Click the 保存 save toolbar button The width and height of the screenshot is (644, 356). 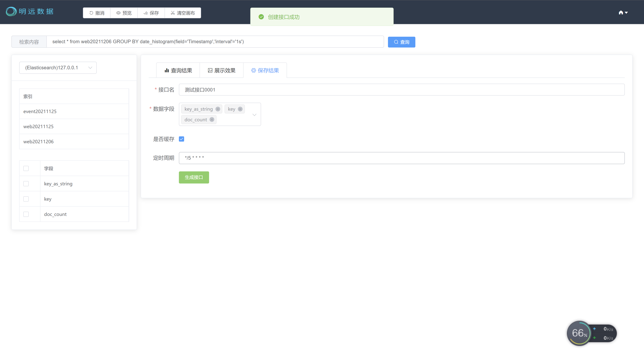[x=151, y=13]
